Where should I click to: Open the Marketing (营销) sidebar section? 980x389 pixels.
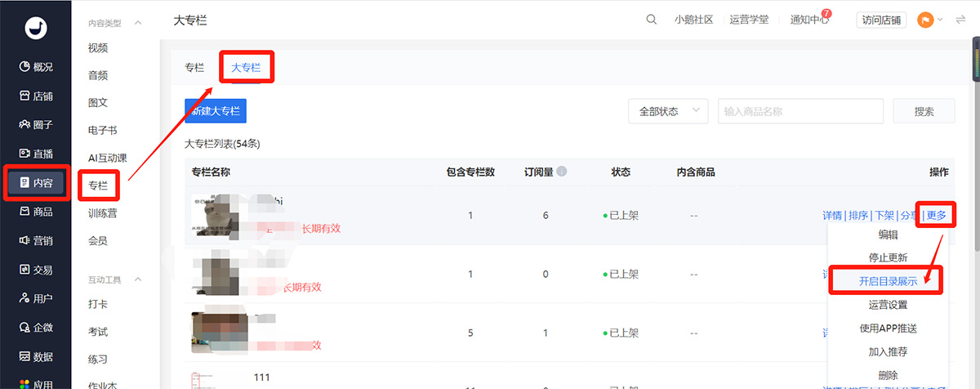point(36,240)
